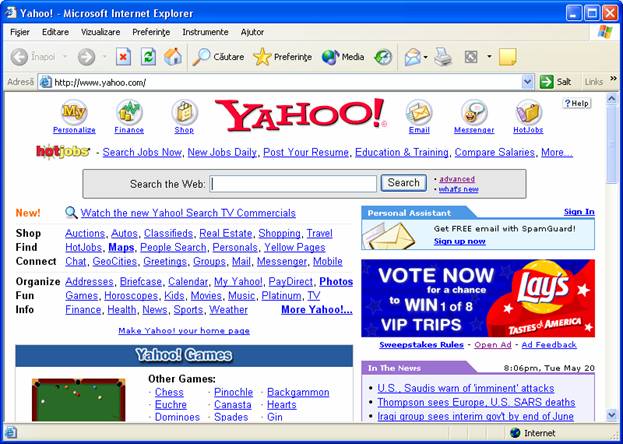Click the Sign up now link
The image size is (623, 444).
click(460, 241)
